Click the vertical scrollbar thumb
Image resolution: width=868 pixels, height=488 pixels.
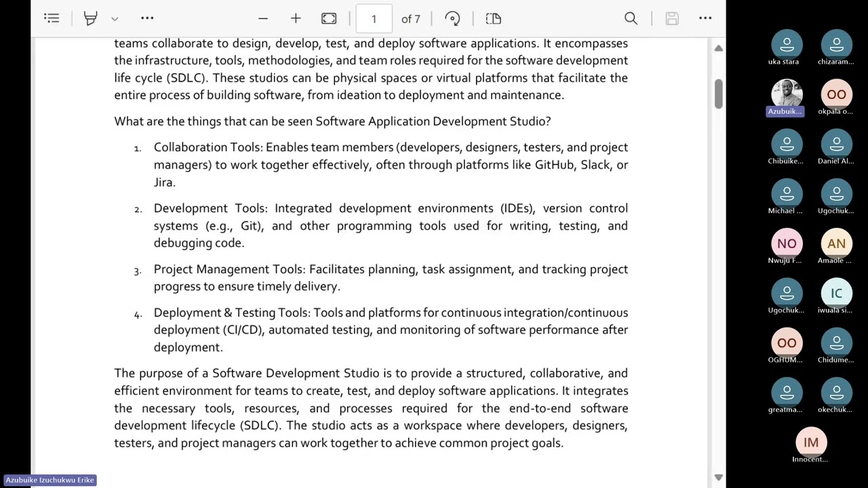point(718,94)
